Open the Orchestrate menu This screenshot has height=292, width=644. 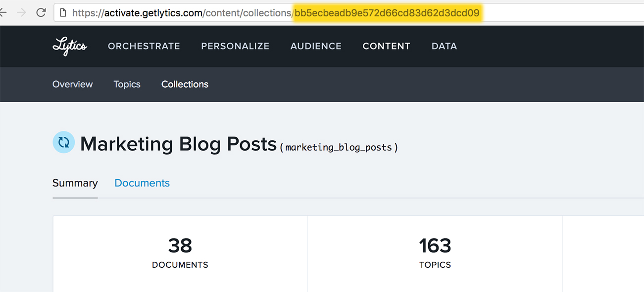[144, 46]
